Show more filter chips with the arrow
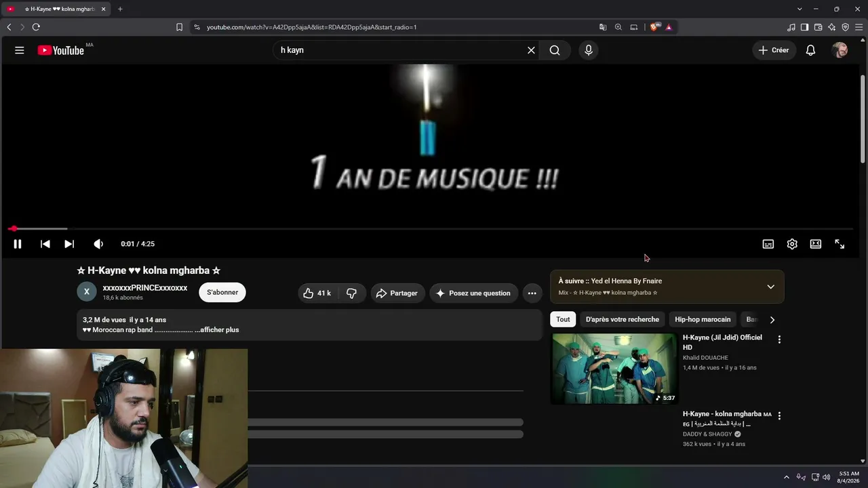 tap(772, 320)
